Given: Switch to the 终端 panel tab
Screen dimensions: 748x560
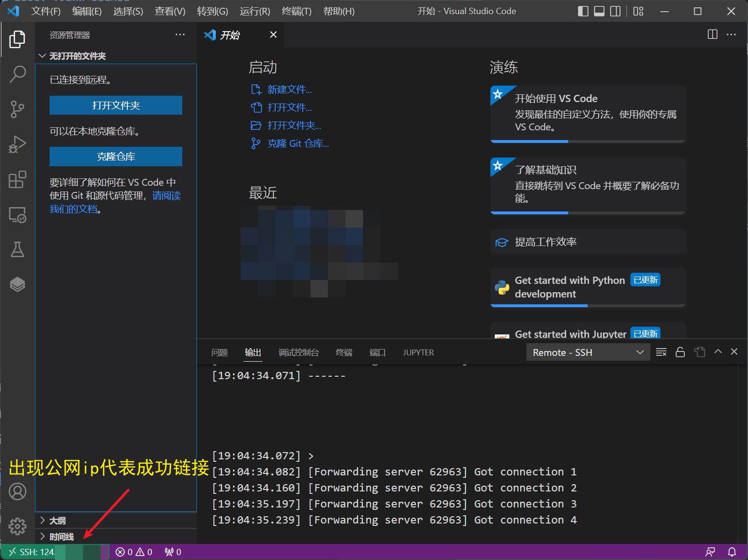Looking at the screenshot, I should coord(344,352).
